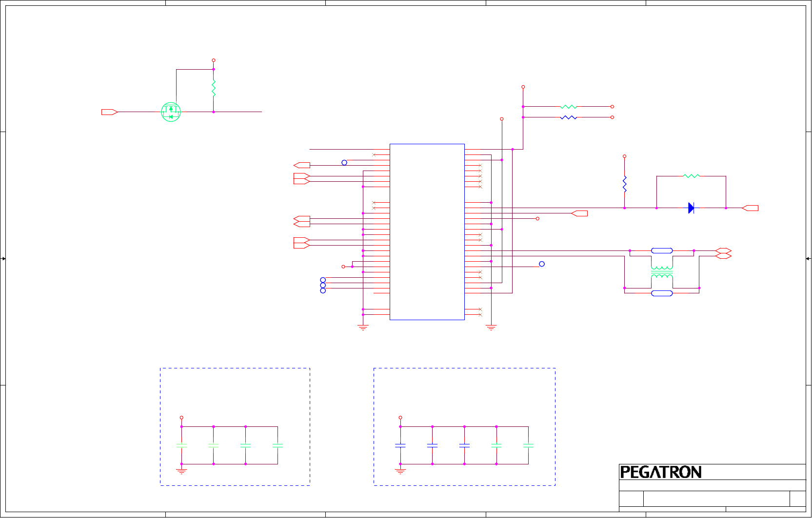812x518 pixels.
Task: Click the green pull-up resistor above the MOSFET
Action: (214, 88)
